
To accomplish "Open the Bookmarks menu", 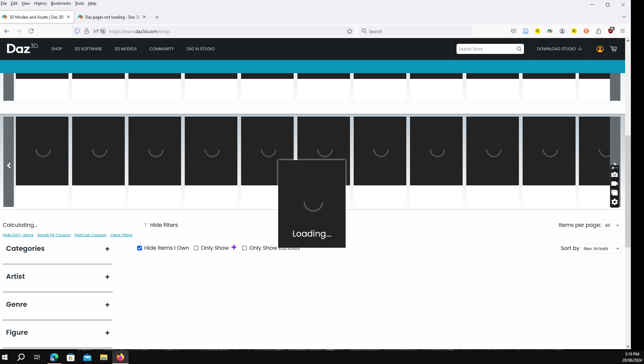I will coord(61,3).
